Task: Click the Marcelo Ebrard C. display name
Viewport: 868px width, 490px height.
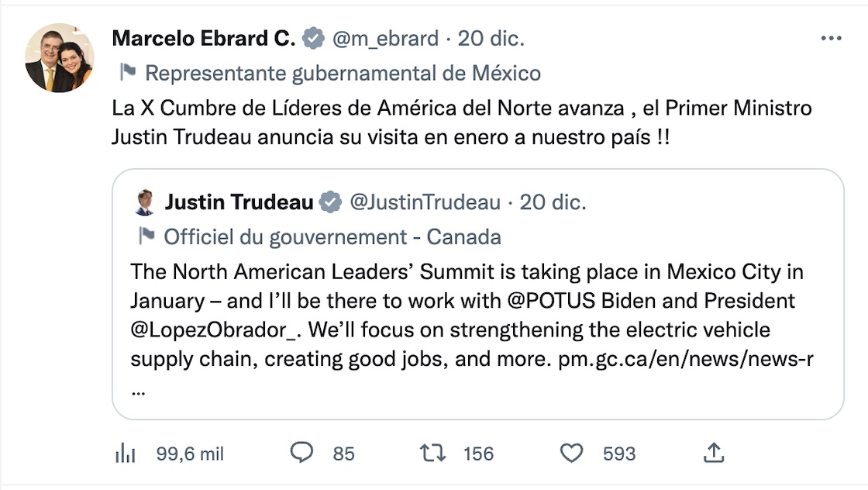Action: click(204, 38)
